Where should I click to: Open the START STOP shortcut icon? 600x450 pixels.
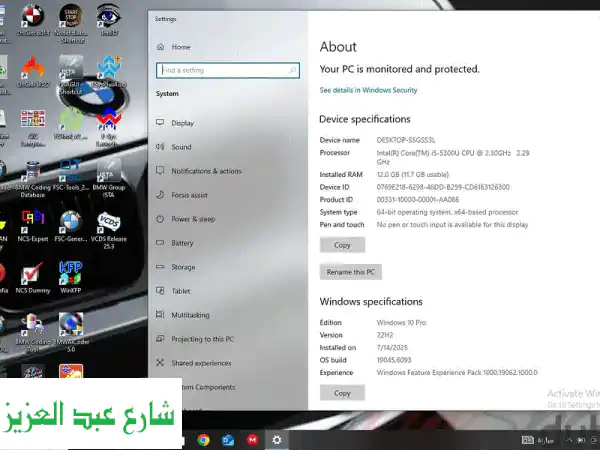pyautogui.click(x=71, y=23)
